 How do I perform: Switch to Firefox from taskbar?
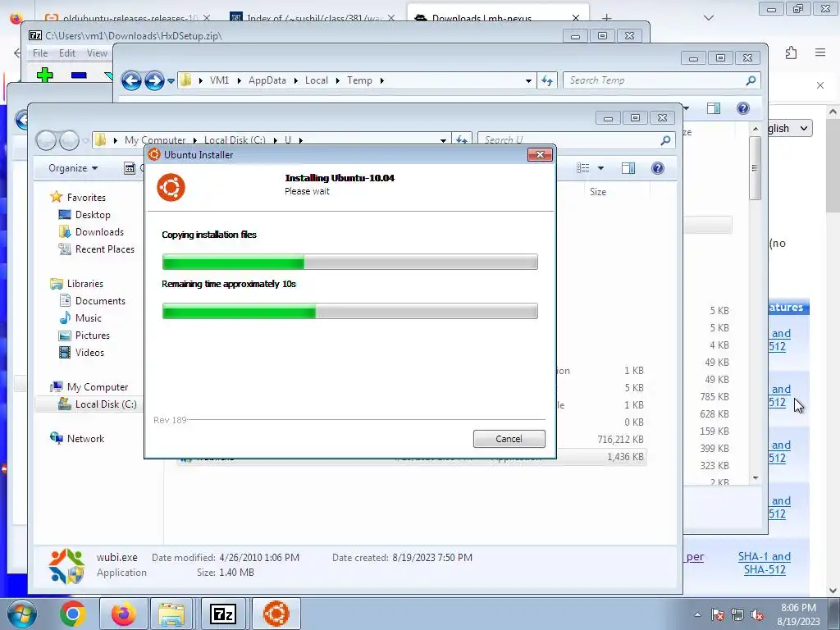pos(123,614)
